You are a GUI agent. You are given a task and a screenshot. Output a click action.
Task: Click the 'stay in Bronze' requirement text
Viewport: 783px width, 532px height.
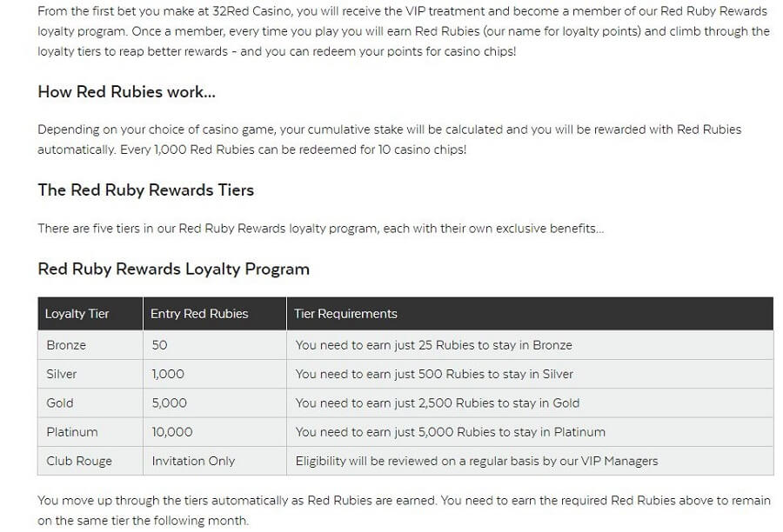pyautogui.click(x=434, y=345)
